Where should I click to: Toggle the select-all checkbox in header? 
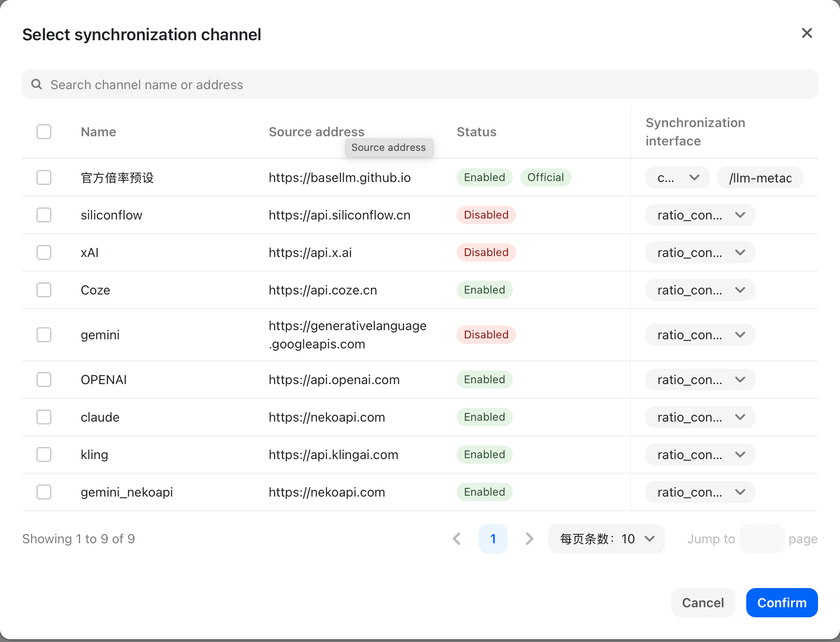point(44,132)
